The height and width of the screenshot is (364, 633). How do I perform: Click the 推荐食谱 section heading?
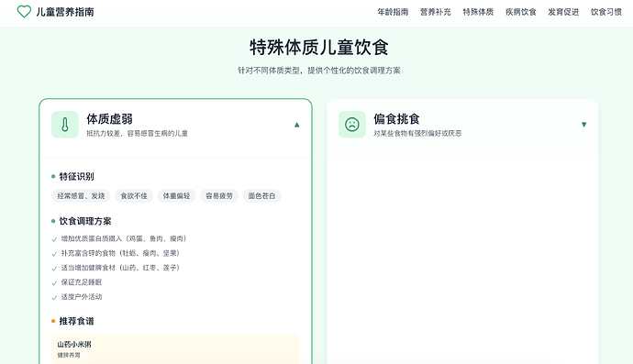pos(77,321)
